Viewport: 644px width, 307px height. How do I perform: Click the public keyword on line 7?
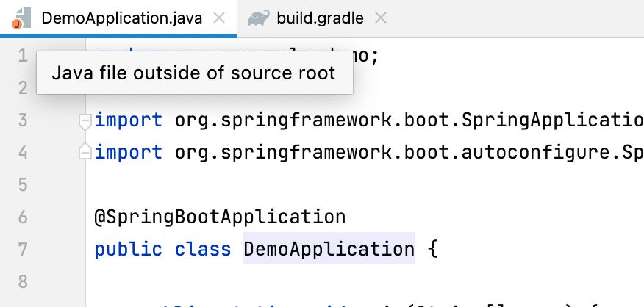pos(129,249)
